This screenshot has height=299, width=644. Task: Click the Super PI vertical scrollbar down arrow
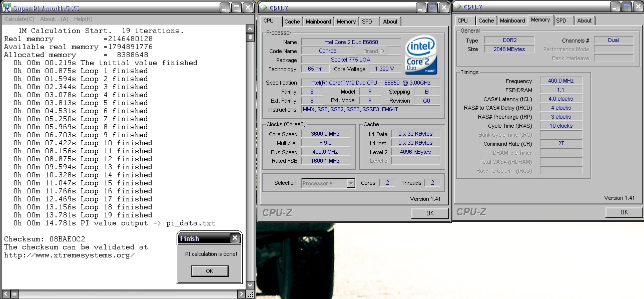click(250, 284)
